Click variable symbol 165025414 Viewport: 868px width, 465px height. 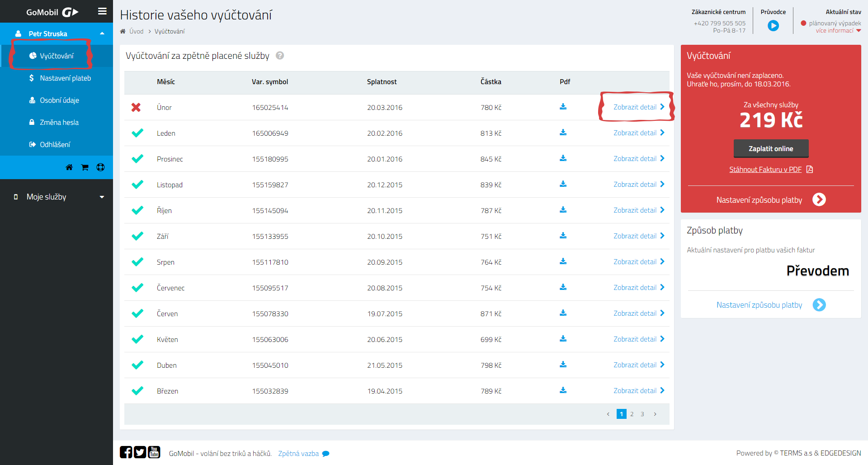point(270,107)
